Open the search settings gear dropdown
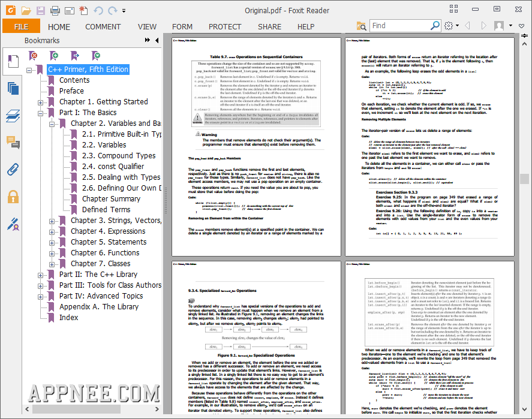 pos(451,26)
